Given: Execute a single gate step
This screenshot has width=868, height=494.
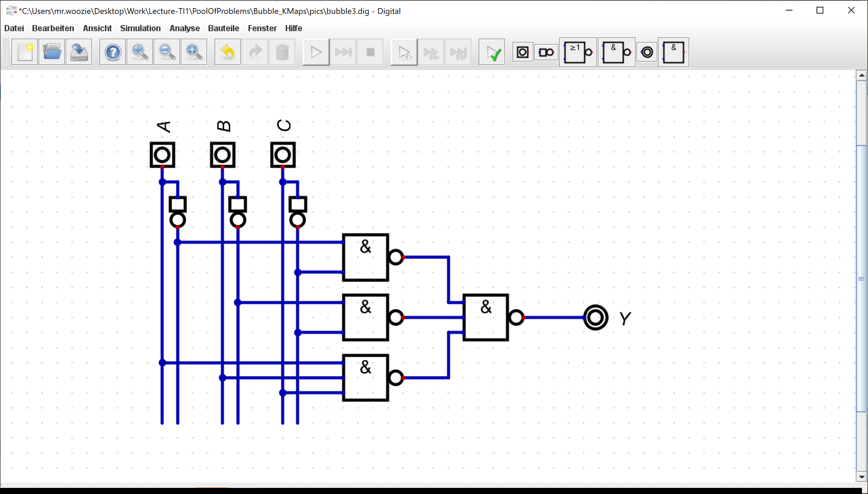Looking at the screenshot, I should pyautogui.click(x=431, y=52).
